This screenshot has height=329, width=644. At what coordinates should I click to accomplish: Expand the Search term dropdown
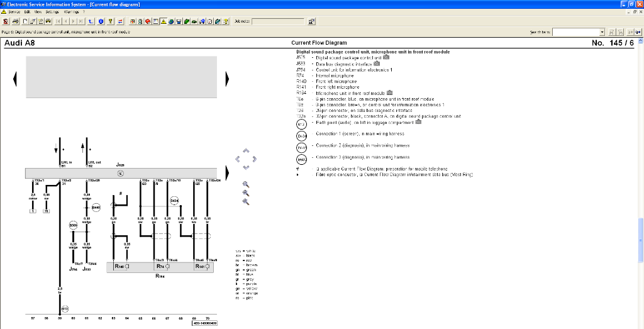(x=602, y=31)
